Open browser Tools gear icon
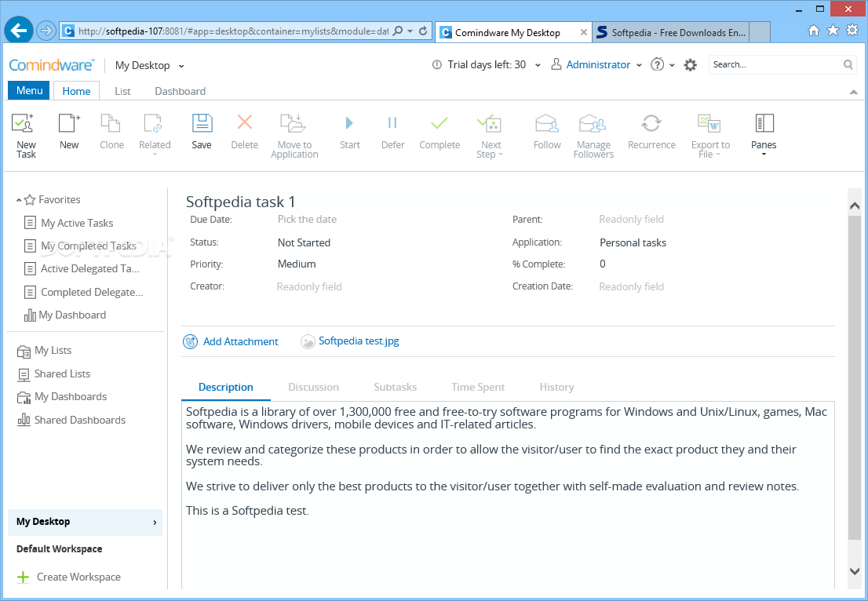 pyautogui.click(x=852, y=31)
